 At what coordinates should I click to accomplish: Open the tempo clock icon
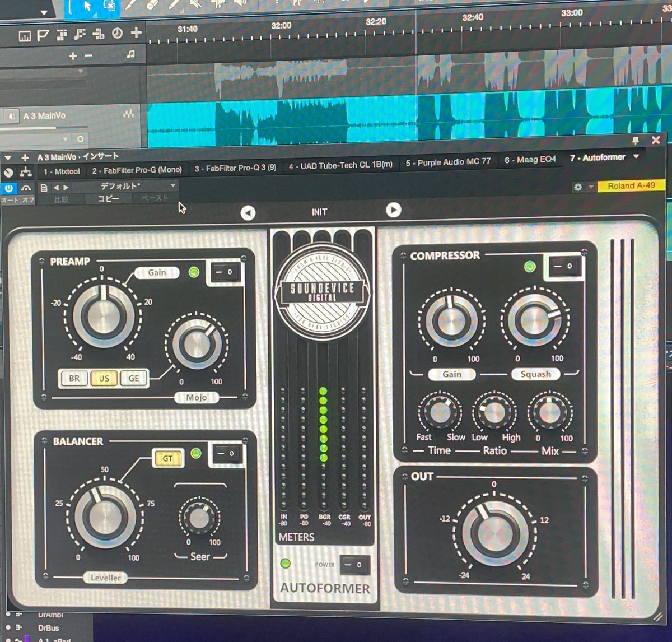click(x=117, y=33)
